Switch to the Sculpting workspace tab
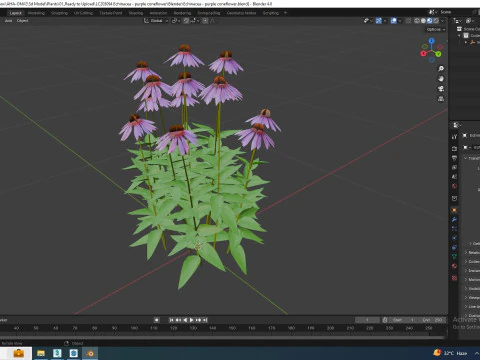The width and height of the screenshot is (480, 360). (59, 13)
